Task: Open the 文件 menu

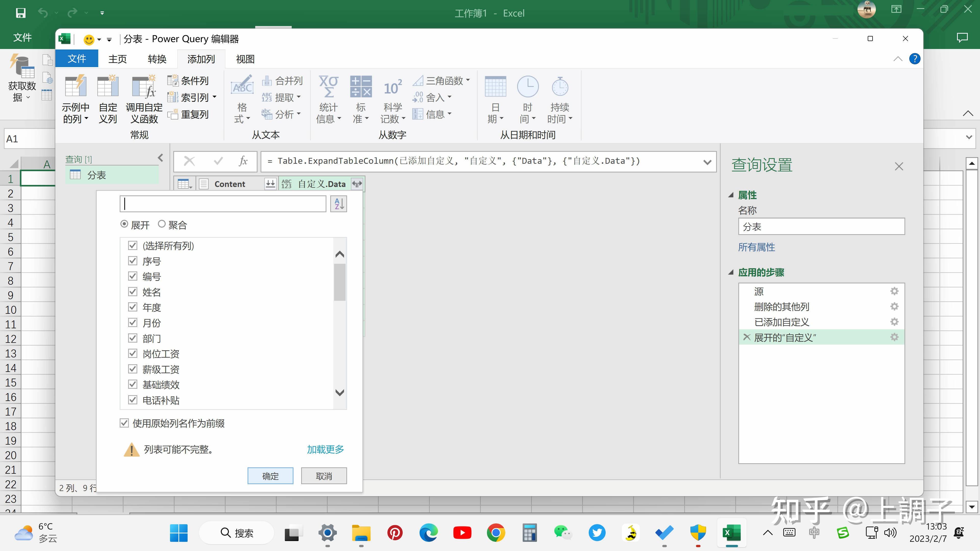Action: [77, 59]
